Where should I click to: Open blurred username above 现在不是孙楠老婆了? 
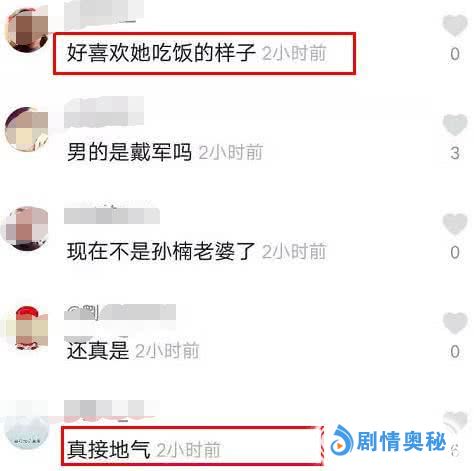click(112, 215)
